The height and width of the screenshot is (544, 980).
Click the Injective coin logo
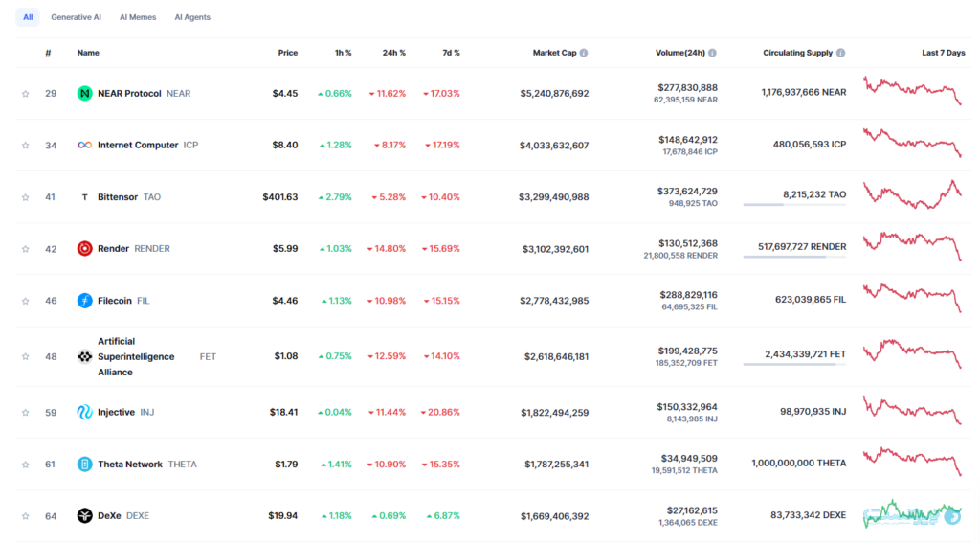point(84,412)
